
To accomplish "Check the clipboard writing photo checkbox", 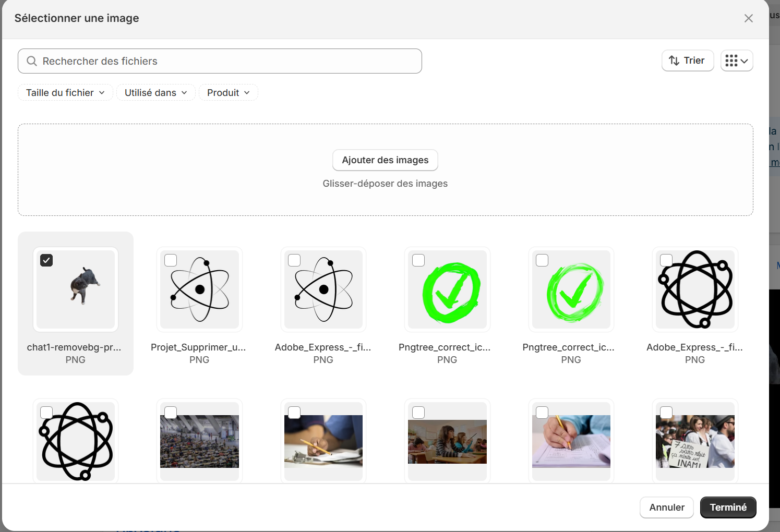I will pos(294,413).
